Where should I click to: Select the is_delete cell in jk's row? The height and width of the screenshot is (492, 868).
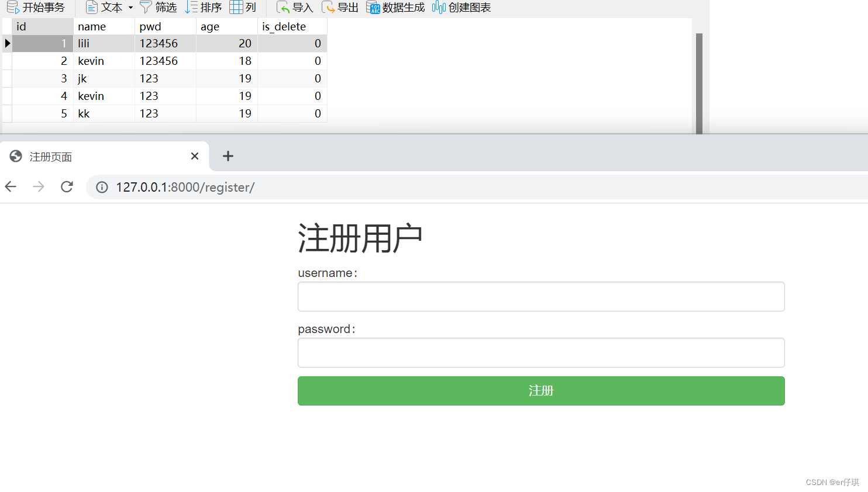(292, 78)
